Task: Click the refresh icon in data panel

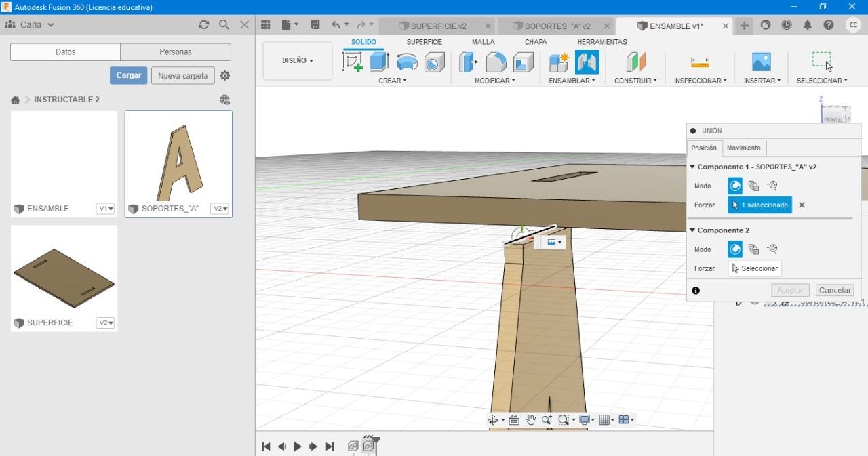Action: tap(203, 25)
